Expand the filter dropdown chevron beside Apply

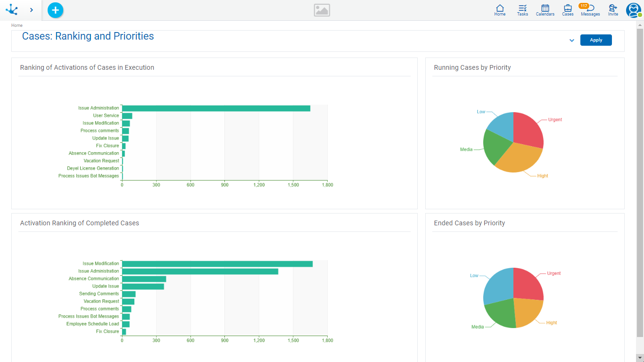coord(571,41)
